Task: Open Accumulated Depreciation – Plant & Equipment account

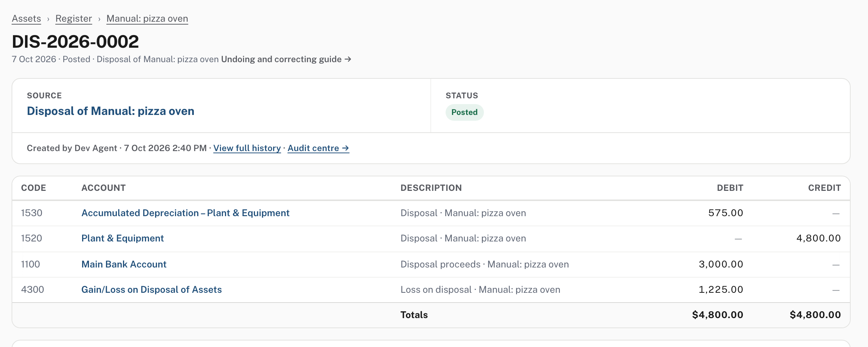Action: tap(186, 213)
